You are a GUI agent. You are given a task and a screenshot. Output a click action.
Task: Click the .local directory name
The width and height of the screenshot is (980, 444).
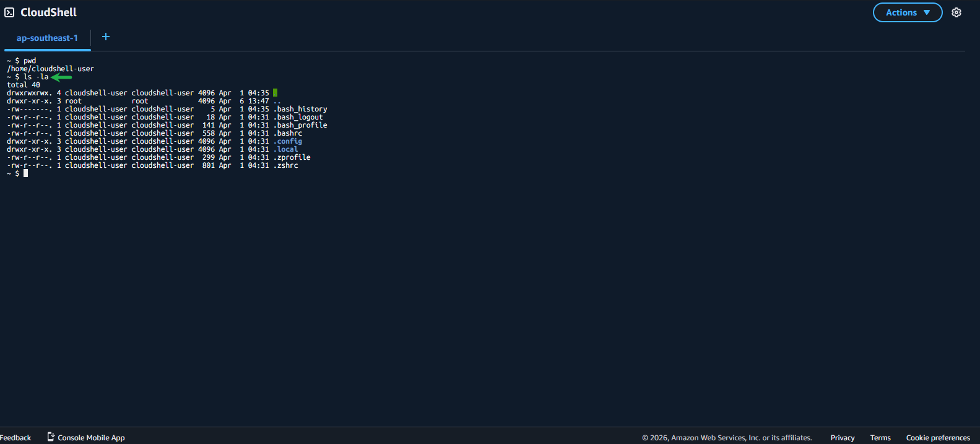pos(285,149)
